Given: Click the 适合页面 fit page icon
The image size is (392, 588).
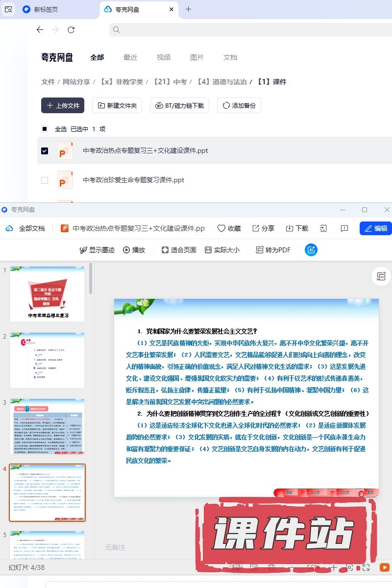Looking at the screenshot, I should tap(165, 250).
